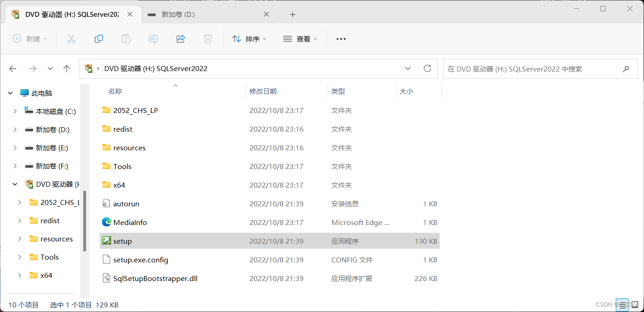
Task: Click the Delete trash can icon
Action: pyautogui.click(x=208, y=39)
